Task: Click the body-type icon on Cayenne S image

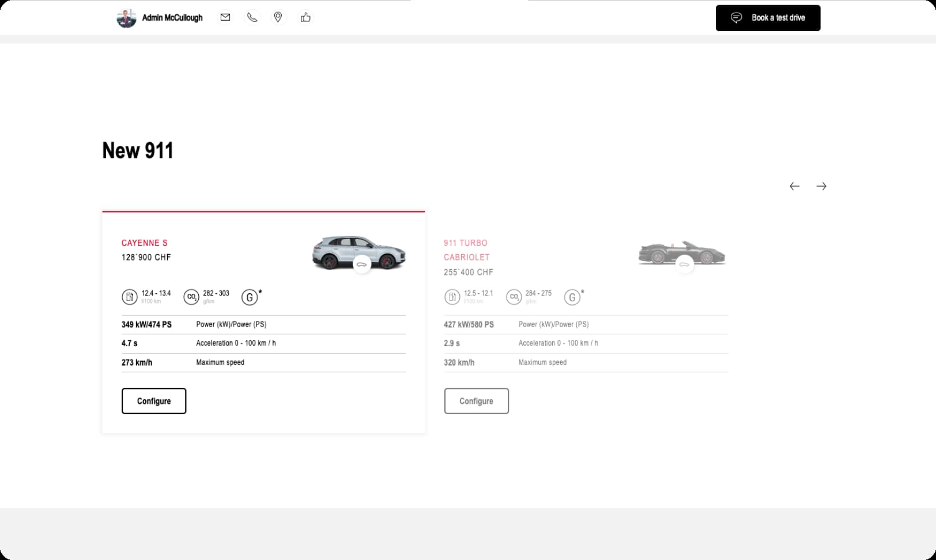Action: pyautogui.click(x=362, y=264)
